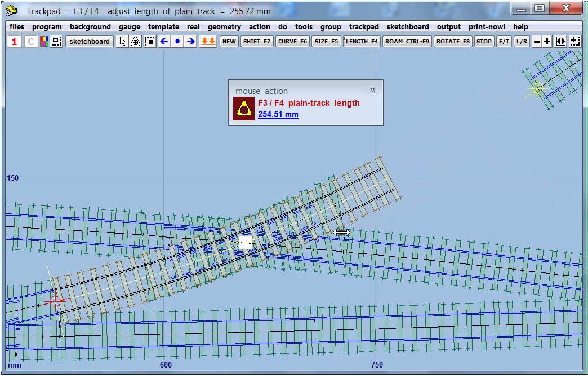This screenshot has height=376, width=588.
Task: Click the STOP button
Action: [x=484, y=41]
